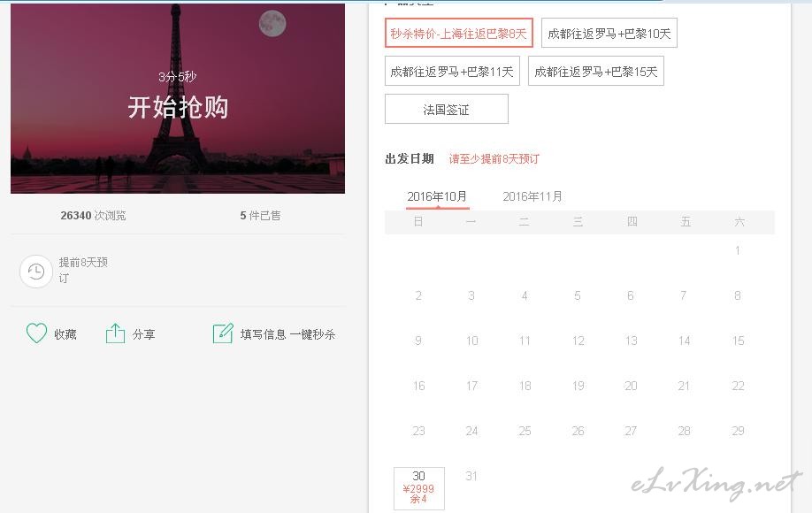Click the 收藏 favorite label
Image resolution: width=812 pixels, height=513 pixels.
coord(65,334)
